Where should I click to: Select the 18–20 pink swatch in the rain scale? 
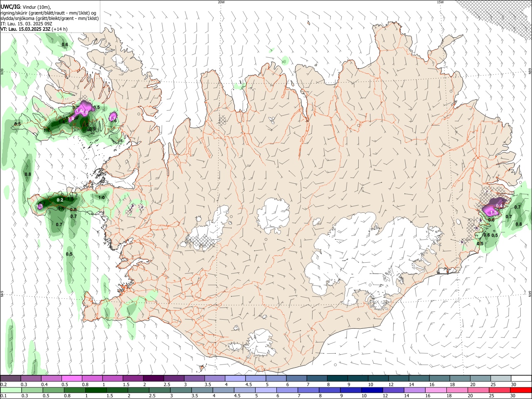[458, 390]
